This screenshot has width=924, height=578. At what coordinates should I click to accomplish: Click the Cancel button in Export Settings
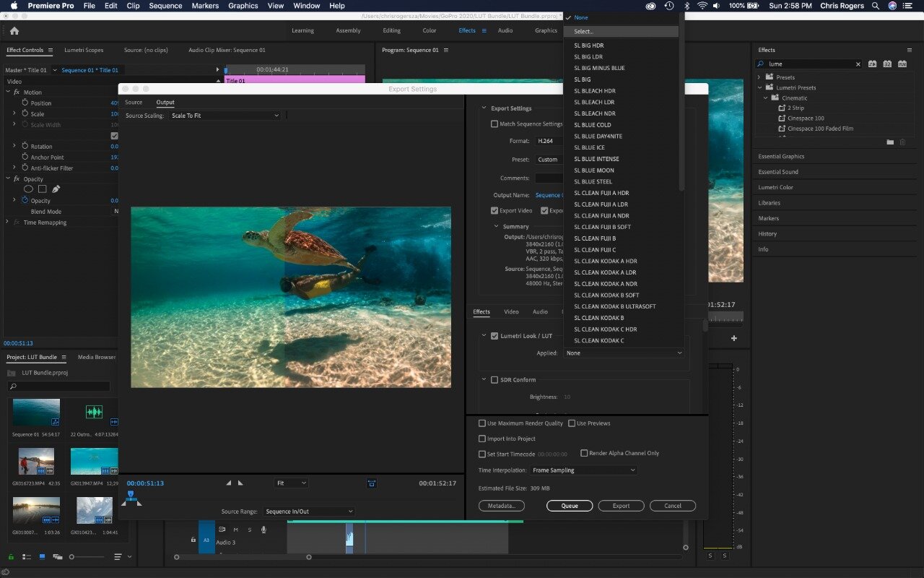click(673, 506)
